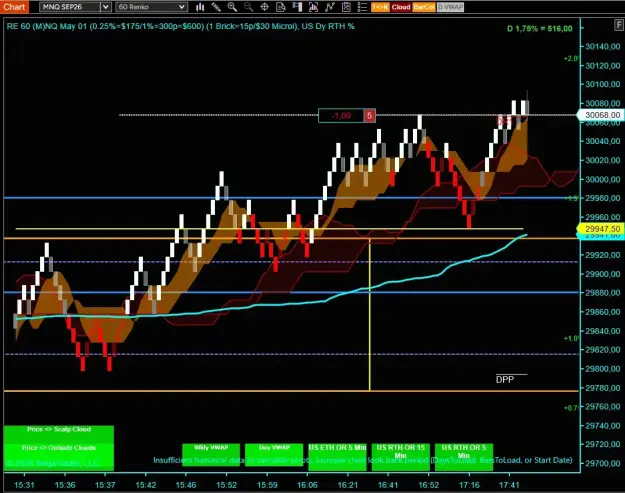Click the D 1,75% = 516,00 text
This screenshot has height=493, width=625.
click(x=540, y=29)
